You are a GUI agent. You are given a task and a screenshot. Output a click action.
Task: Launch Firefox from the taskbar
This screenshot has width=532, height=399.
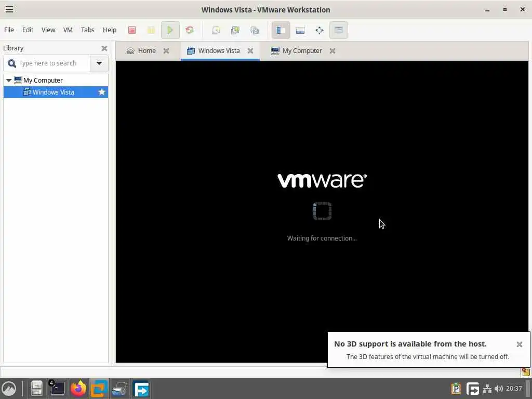[x=78, y=389]
